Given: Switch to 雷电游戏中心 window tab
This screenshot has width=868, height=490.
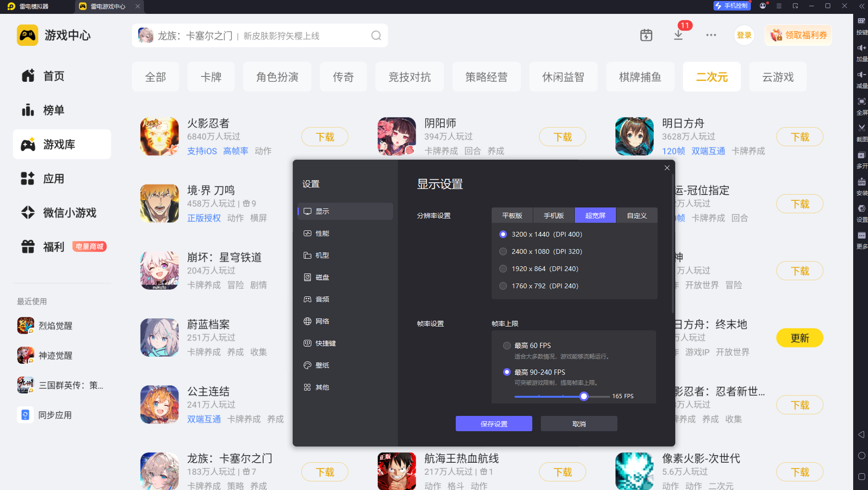Looking at the screenshot, I should pos(109,7).
